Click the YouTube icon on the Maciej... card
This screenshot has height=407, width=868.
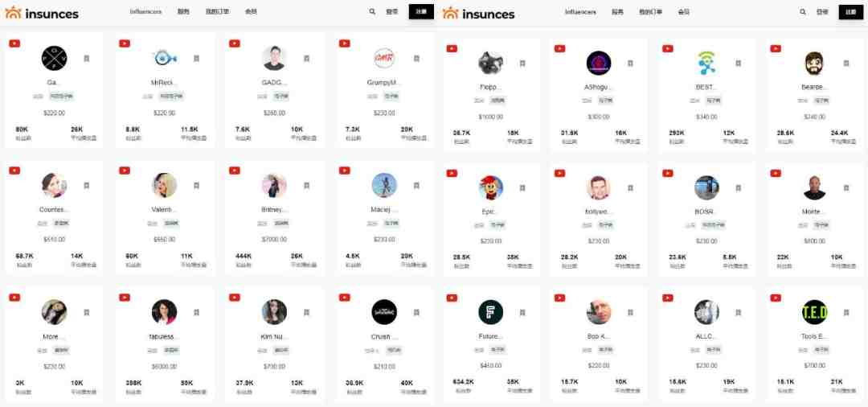click(x=344, y=171)
